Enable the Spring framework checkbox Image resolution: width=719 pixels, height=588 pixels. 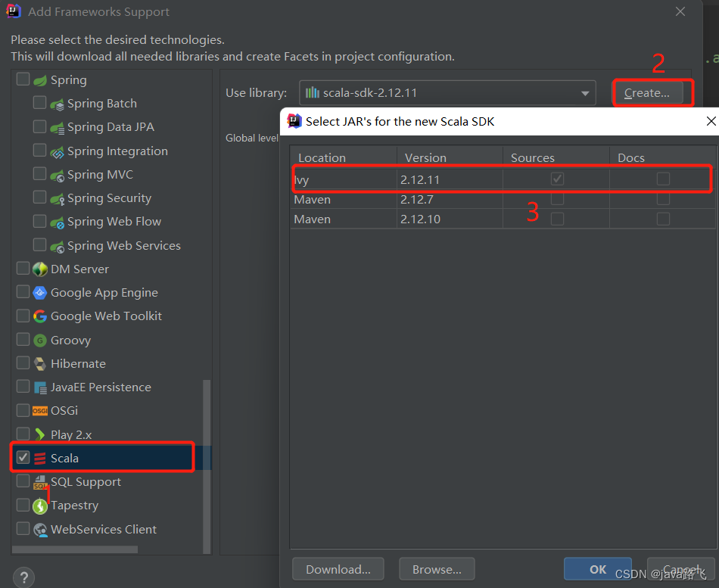click(x=23, y=79)
